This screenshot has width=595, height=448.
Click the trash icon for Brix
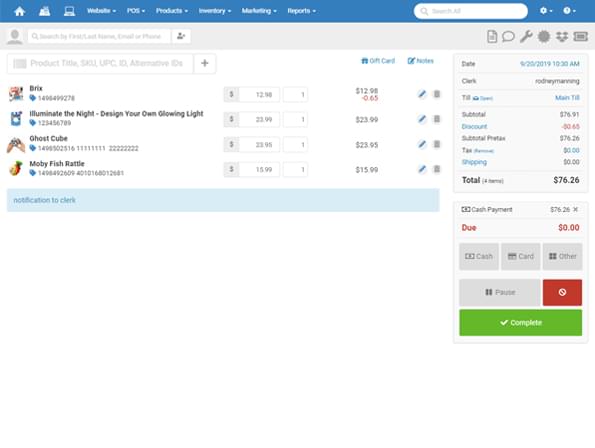pos(437,94)
